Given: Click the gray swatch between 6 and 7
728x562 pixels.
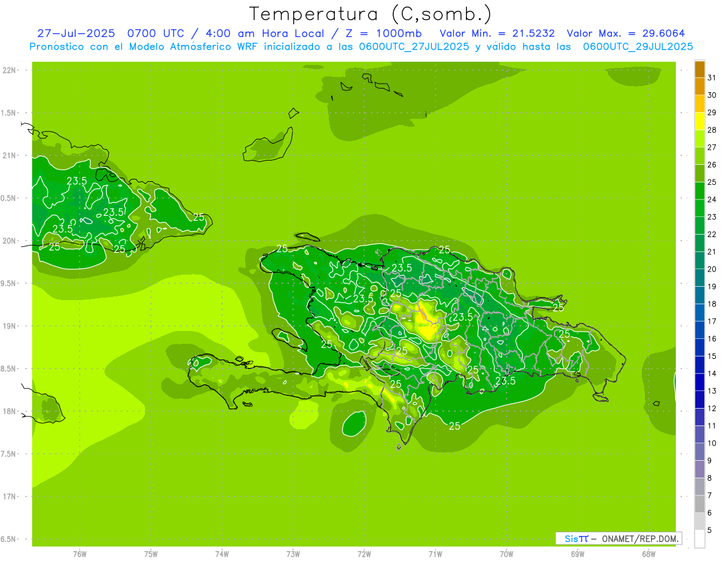Looking at the screenshot, I should coord(699,504).
